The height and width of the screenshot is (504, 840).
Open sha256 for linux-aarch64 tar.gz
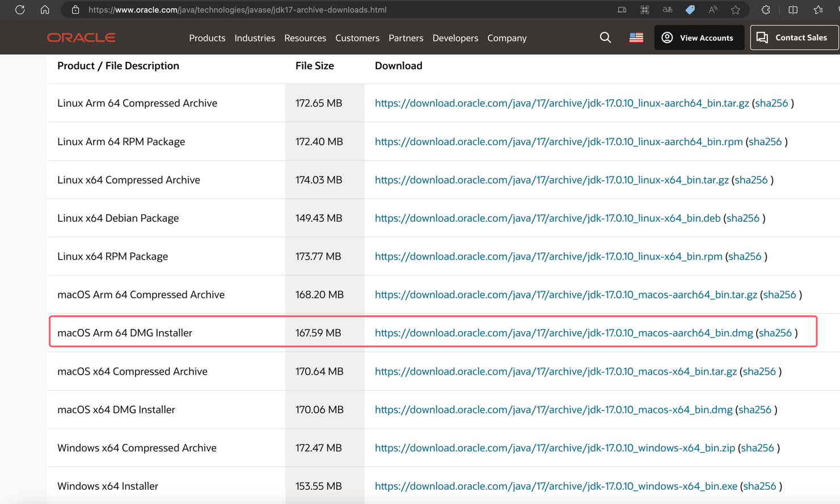(771, 103)
